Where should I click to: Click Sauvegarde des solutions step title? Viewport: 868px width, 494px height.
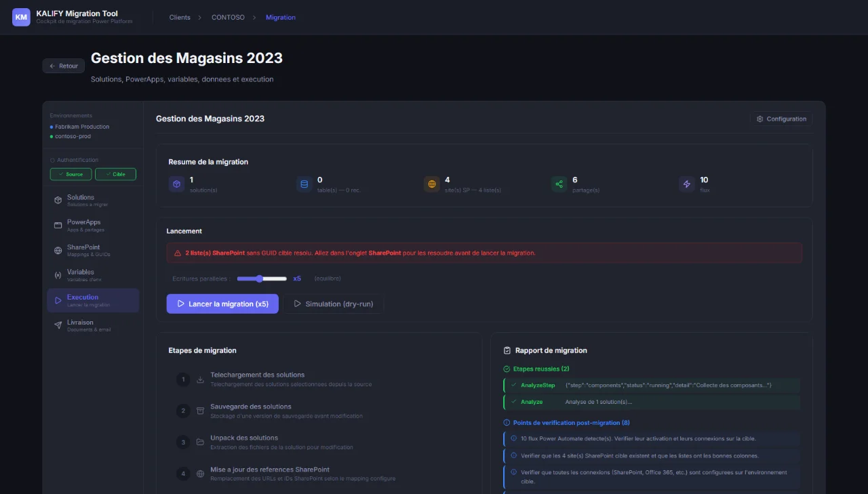click(251, 407)
